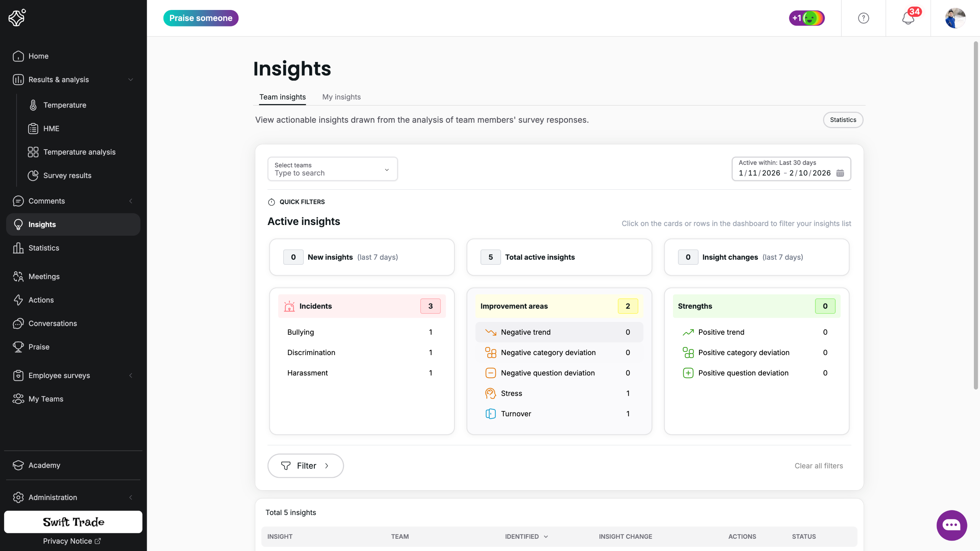Screen dimensions: 980x551
Task: Toggle the Incidents card filter
Action: coord(362,306)
